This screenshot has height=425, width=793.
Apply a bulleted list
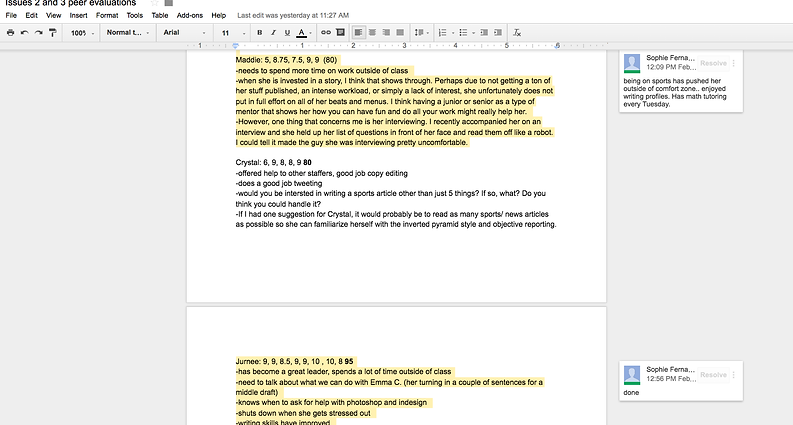pyautogui.click(x=463, y=33)
